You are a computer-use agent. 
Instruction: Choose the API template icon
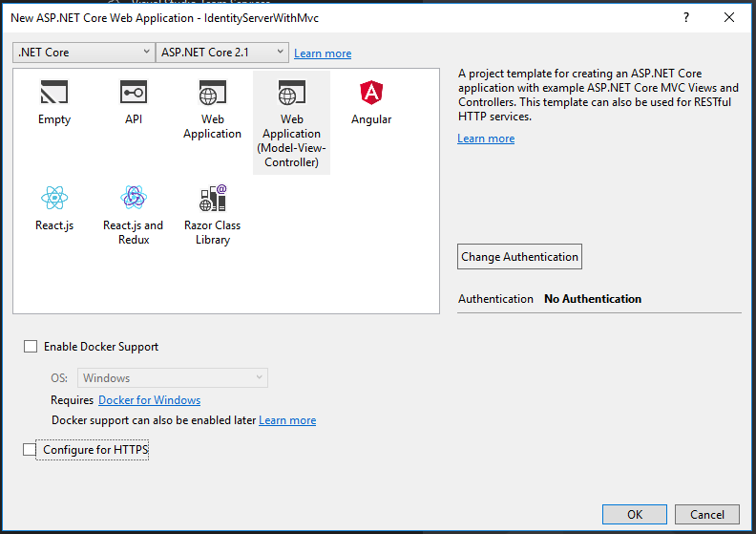[x=134, y=92]
